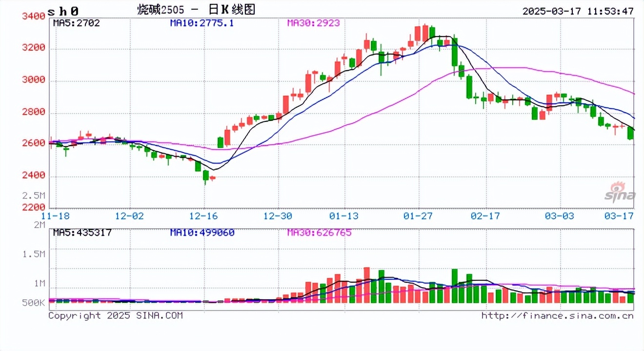
Task: Select the 02-17 date axis label
Action: tap(485, 215)
